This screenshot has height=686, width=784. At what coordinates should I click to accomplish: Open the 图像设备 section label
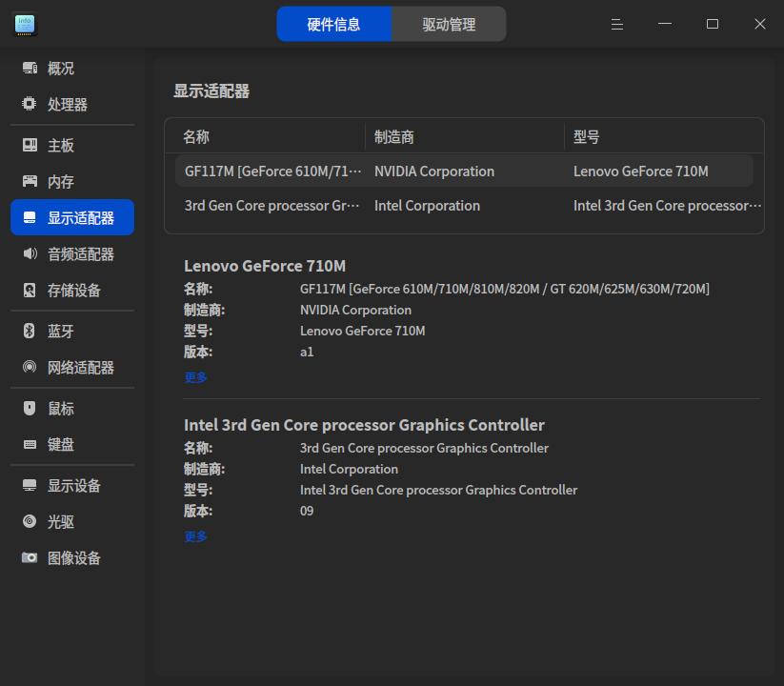pos(74,557)
